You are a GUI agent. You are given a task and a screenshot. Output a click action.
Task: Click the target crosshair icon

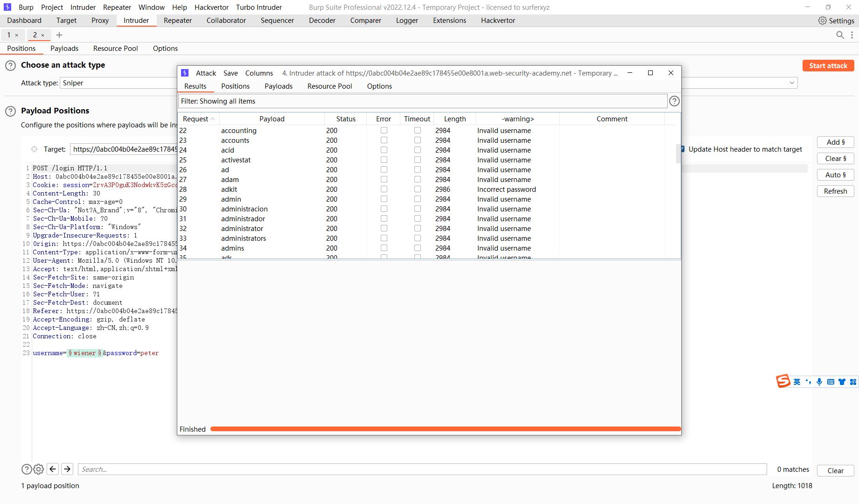pyautogui.click(x=34, y=149)
